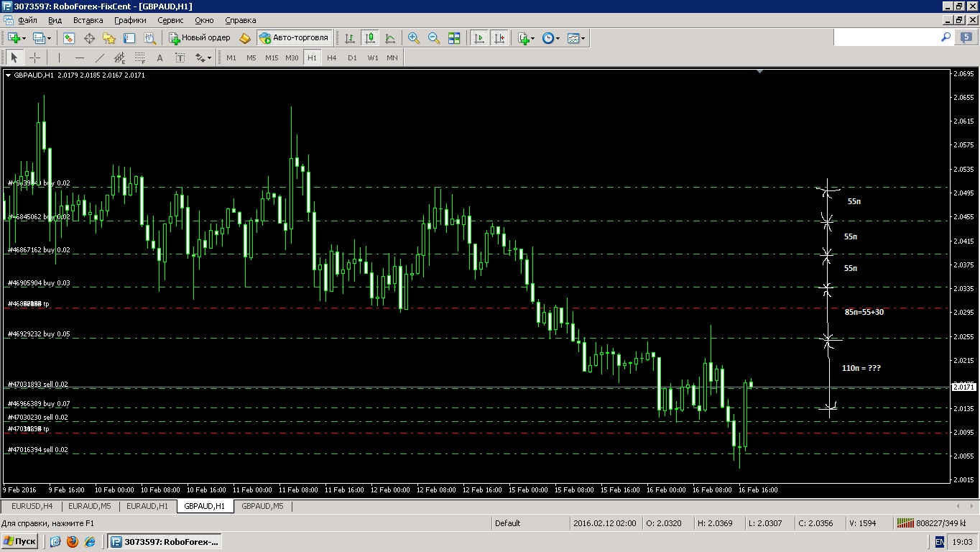980x552 pixels.
Task: Switch to EURUSD,H4 chart tab
Action: 32,506
